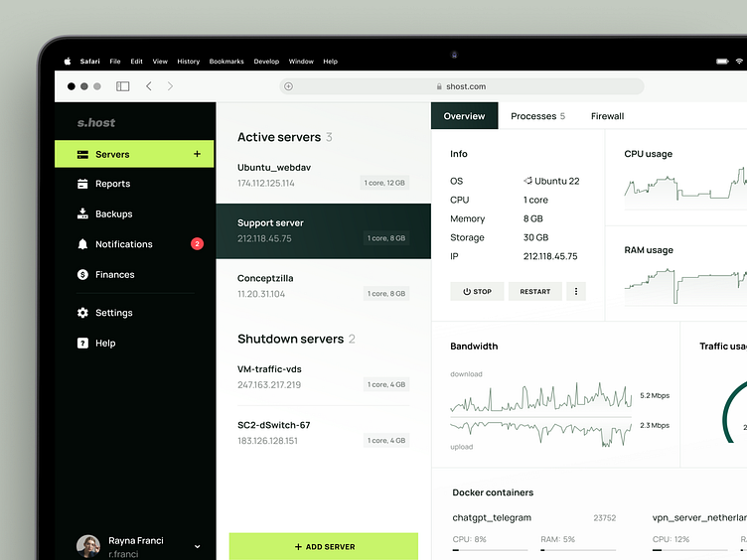
Task: Click the chatgpt_telegram CPU usage bar
Action: coord(490,548)
